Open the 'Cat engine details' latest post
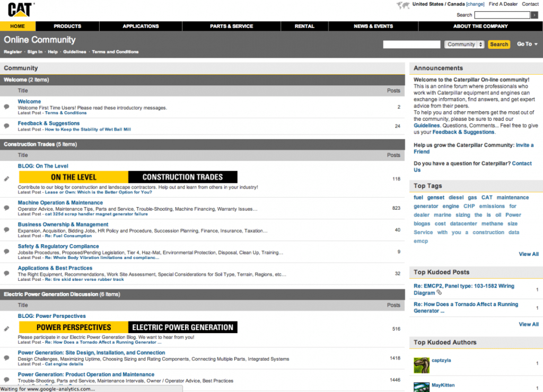This screenshot has width=543, height=392. (64, 364)
